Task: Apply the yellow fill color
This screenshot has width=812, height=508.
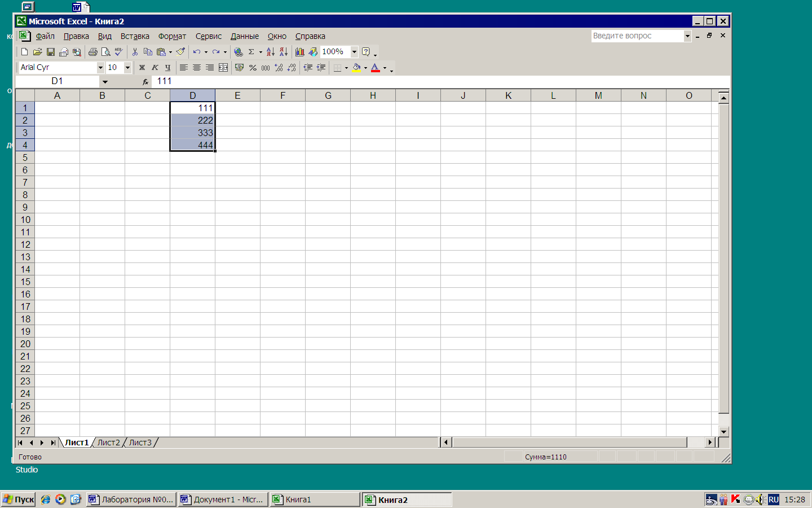Action: click(356, 68)
